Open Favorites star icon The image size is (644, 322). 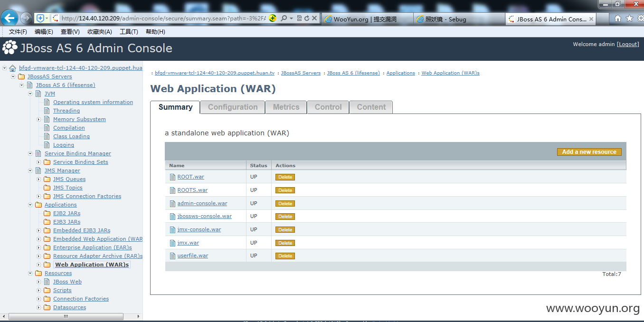629,19
